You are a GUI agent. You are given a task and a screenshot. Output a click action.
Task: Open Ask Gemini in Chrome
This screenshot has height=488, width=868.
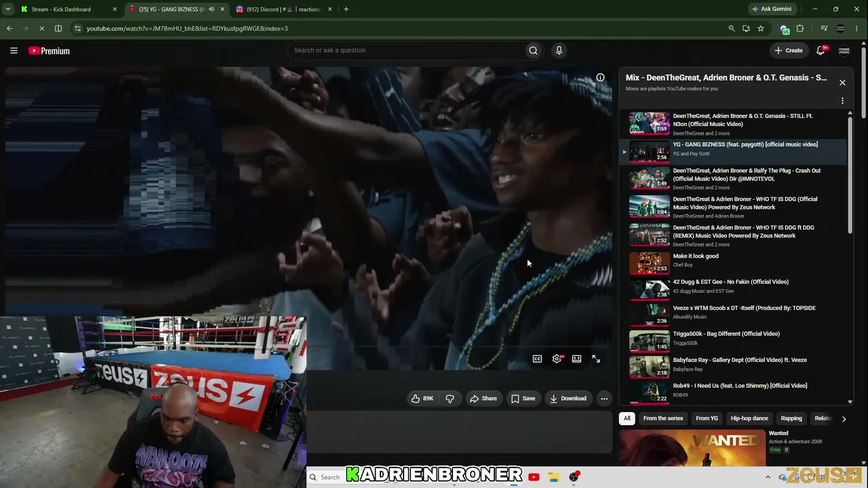click(x=772, y=9)
